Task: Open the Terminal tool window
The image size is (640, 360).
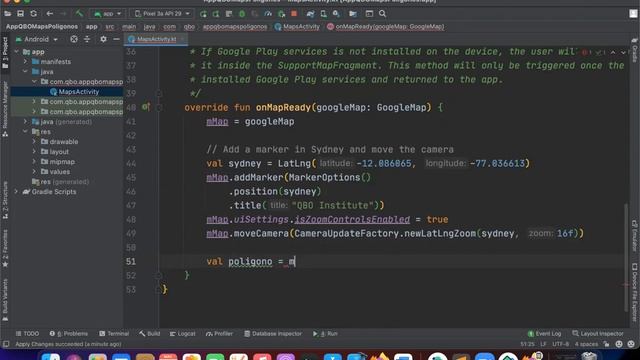Action: (x=114, y=334)
